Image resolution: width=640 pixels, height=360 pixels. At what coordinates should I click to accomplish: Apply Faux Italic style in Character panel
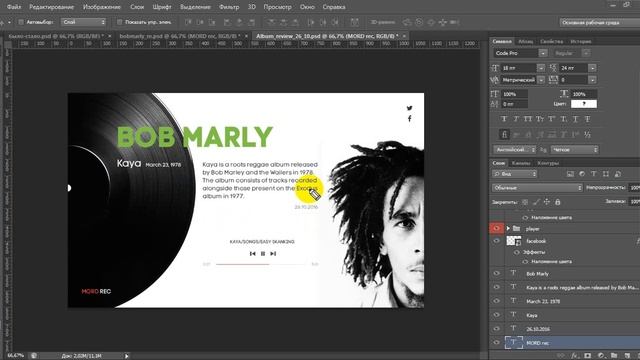click(516, 119)
